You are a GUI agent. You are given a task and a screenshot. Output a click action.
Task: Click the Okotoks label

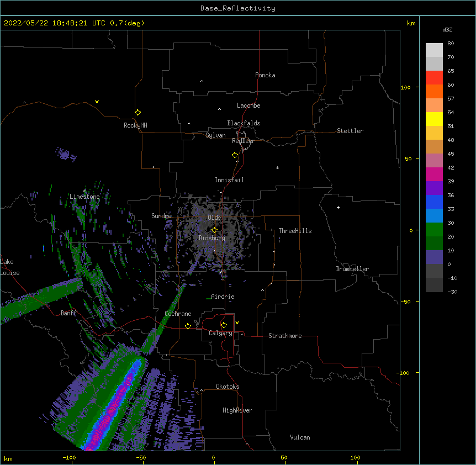click(x=228, y=387)
